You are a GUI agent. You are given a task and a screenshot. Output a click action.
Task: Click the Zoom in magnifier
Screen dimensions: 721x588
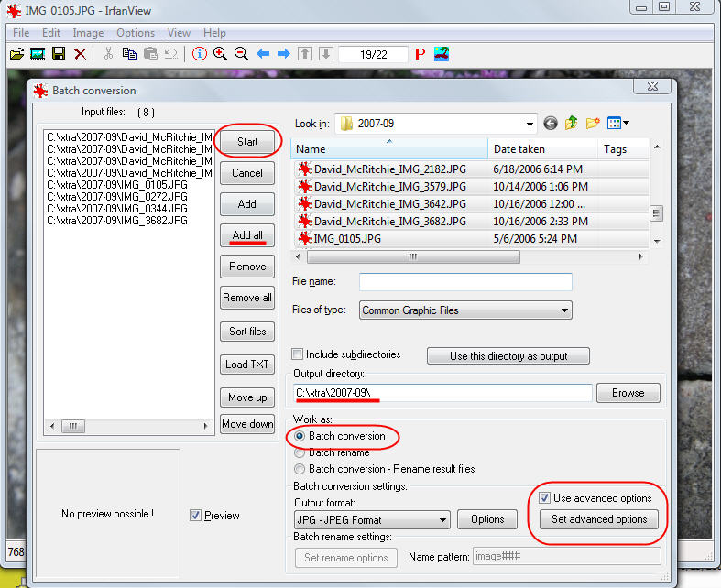tap(220, 54)
